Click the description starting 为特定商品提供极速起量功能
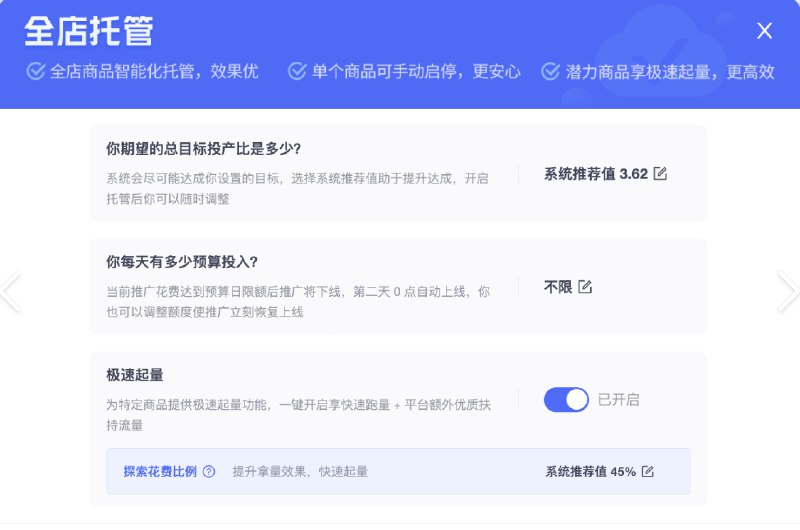Image resolution: width=800 pixels, height=530 pixels. pos(298,415)
